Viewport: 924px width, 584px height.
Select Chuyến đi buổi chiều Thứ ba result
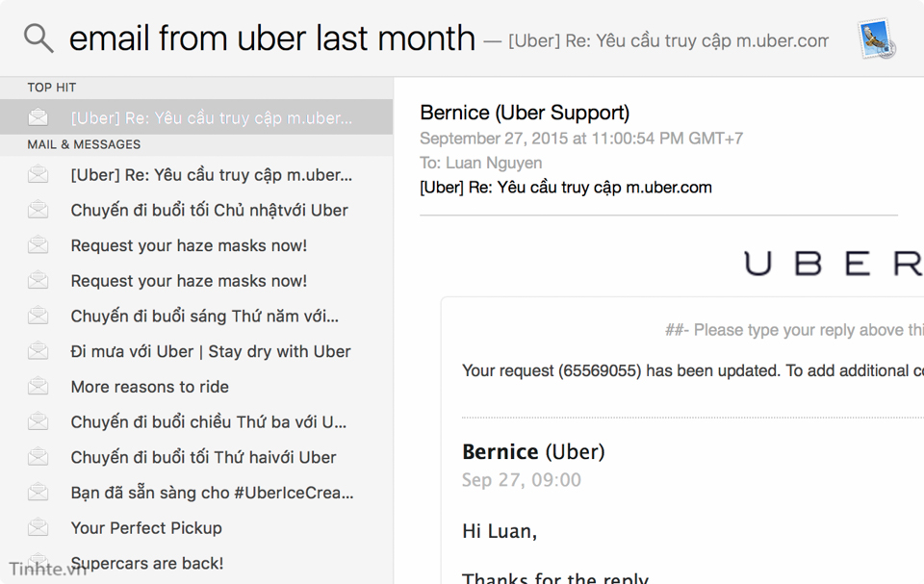[x=196, y=422]
